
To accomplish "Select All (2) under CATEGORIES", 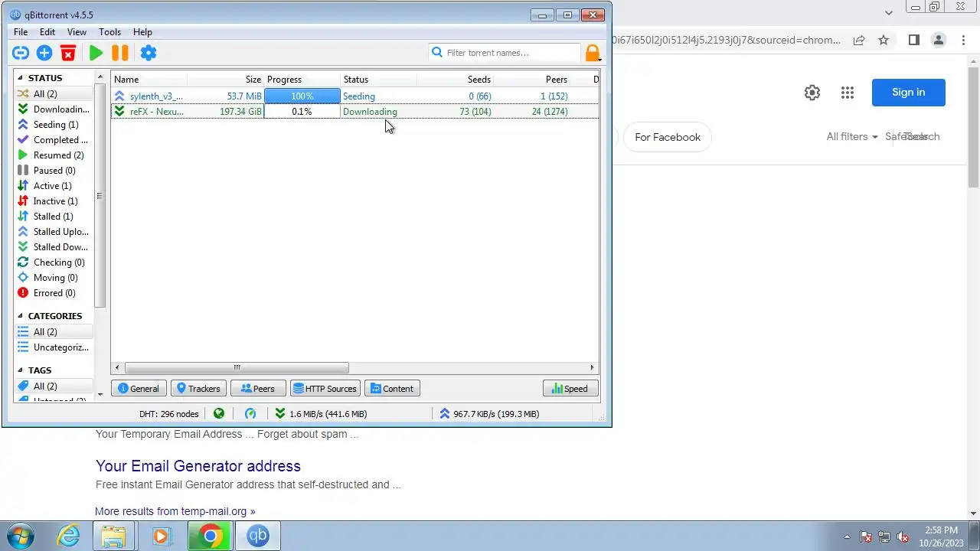I will [x=54, y=332].
